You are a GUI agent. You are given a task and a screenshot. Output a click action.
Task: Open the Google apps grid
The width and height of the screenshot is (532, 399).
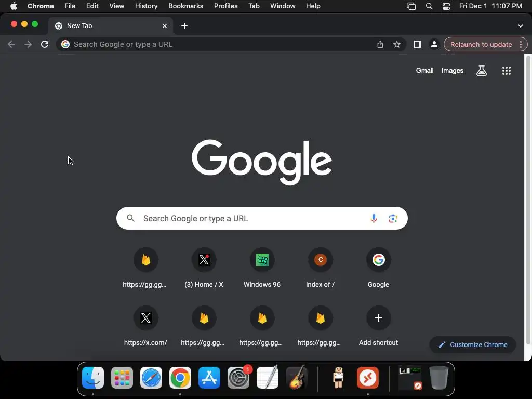click(x=506, y=71)
